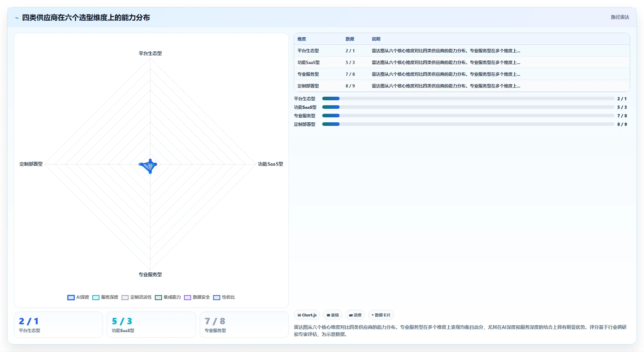Hide the 定制灵活性 dataset via legend
The height and width of the screenshot is (352, 644).
(x=136, y=298)
